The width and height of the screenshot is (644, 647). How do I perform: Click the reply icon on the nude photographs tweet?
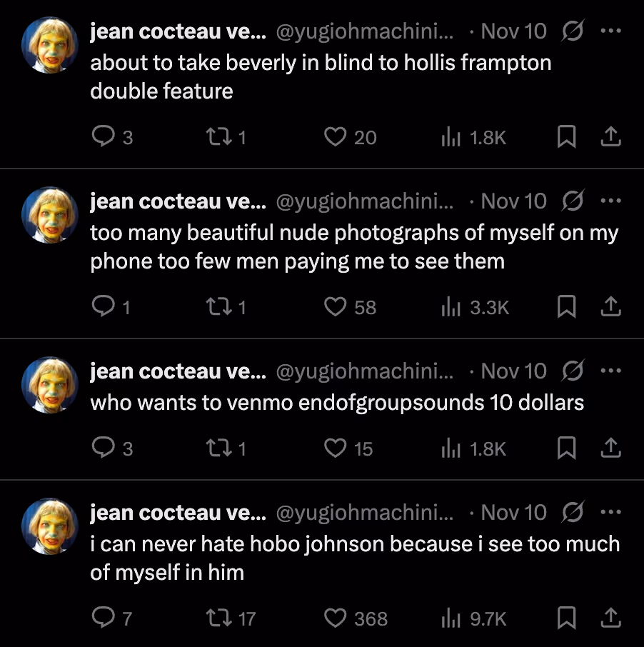(104, 307)
